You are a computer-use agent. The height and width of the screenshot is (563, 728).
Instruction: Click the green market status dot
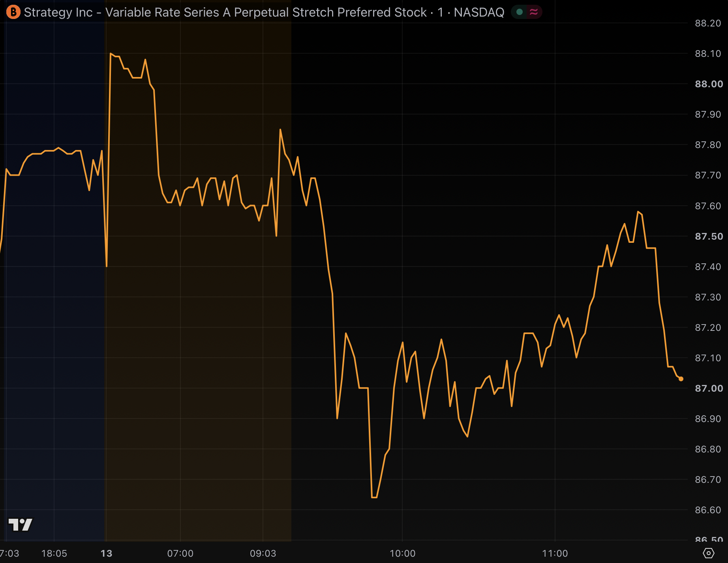520,12
